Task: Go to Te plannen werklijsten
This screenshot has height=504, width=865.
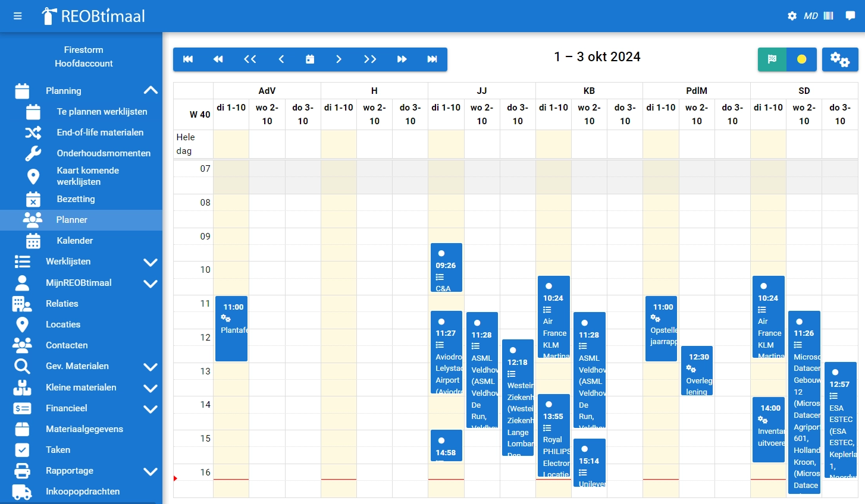Action: click(x=102, y=112)
